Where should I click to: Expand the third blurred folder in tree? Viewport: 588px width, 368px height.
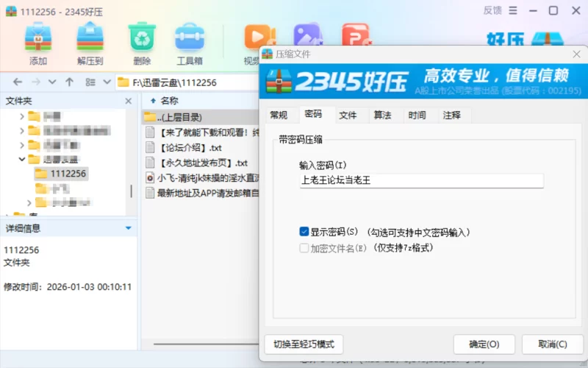coord(22,145)
